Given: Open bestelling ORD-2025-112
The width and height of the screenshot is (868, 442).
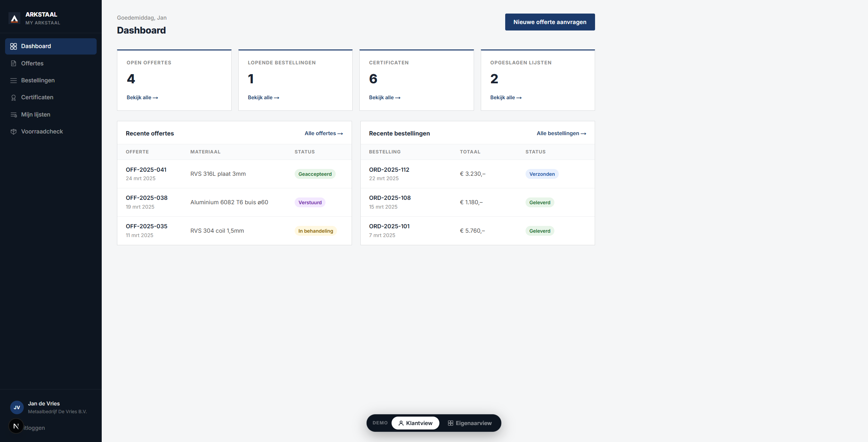Looking at the screenshot, I should [389, 170].
